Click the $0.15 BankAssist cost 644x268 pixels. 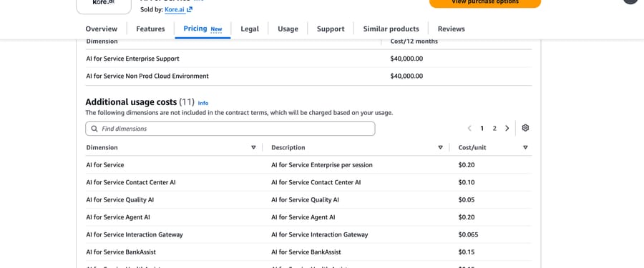(x=467, y=252)
